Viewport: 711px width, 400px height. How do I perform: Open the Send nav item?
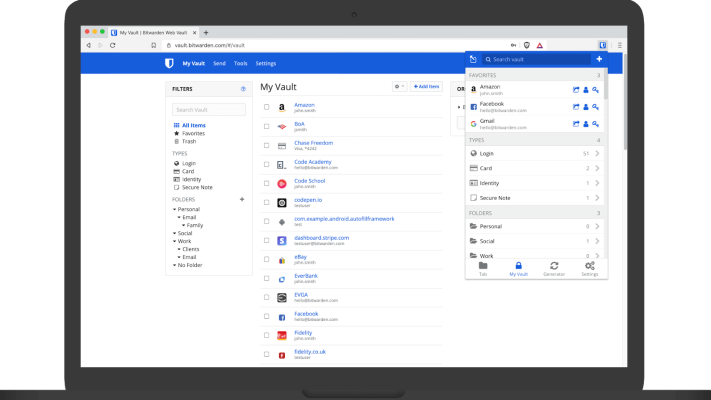[x=219, y=63]
